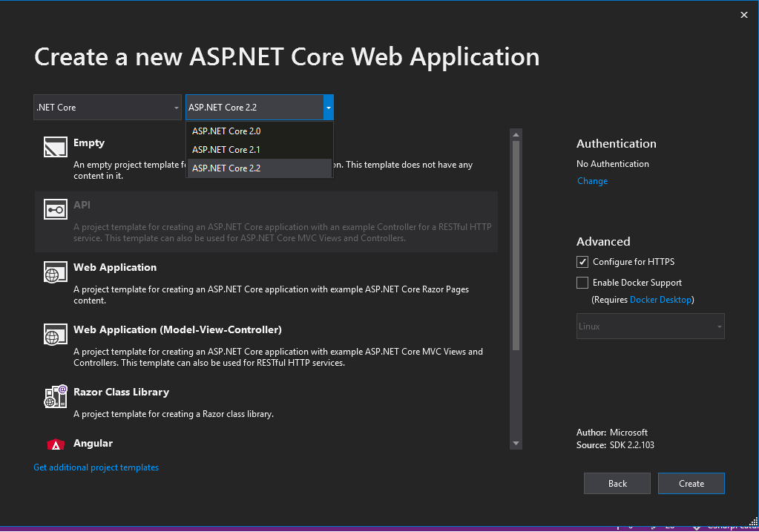759x532 pixels.
Task: Go Back to the previous step
Action: pos(617,484)
